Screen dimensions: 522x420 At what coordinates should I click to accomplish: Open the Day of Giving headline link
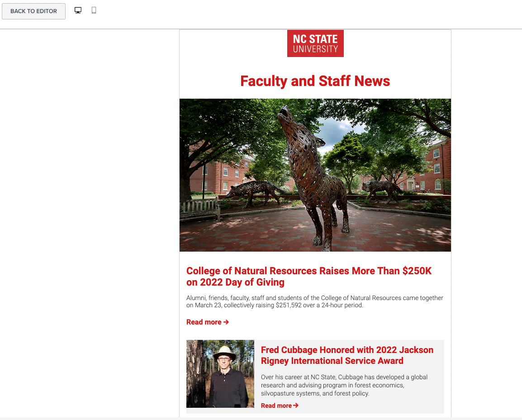(x=309, y=276)
